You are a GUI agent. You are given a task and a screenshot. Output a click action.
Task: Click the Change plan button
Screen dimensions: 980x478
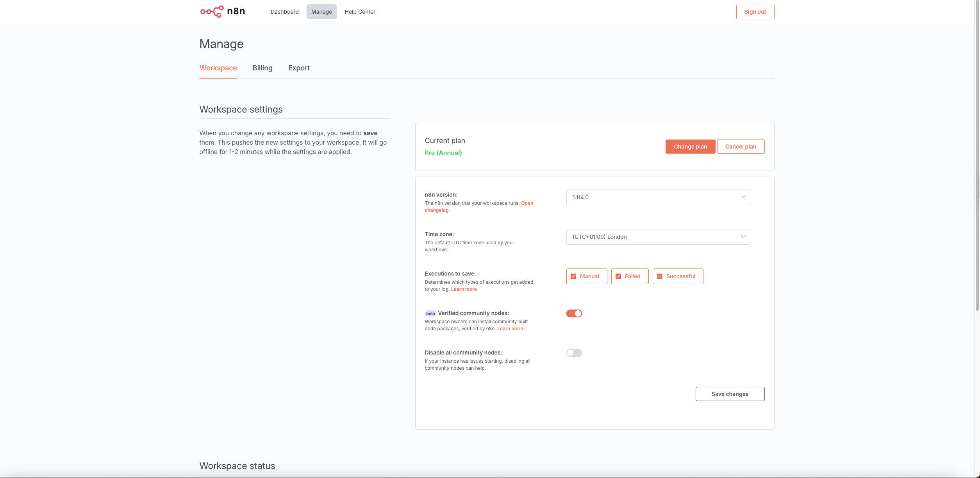tap(690, 147)
